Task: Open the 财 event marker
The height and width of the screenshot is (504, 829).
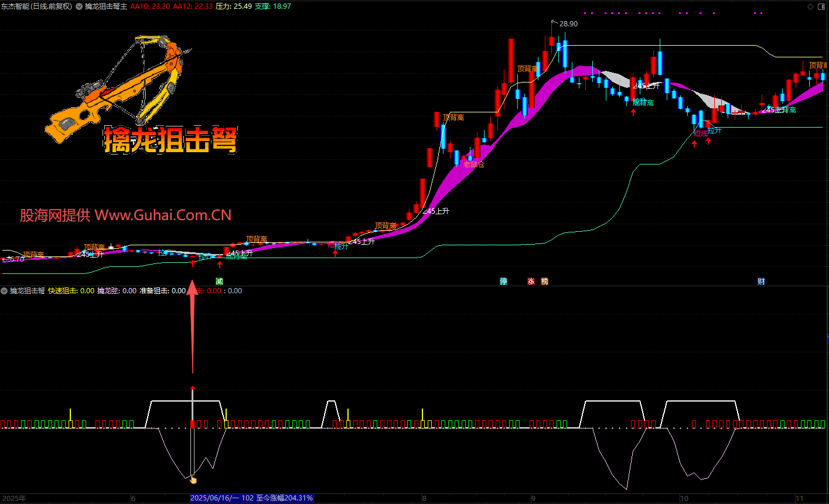Action: (x=761, y=281)
